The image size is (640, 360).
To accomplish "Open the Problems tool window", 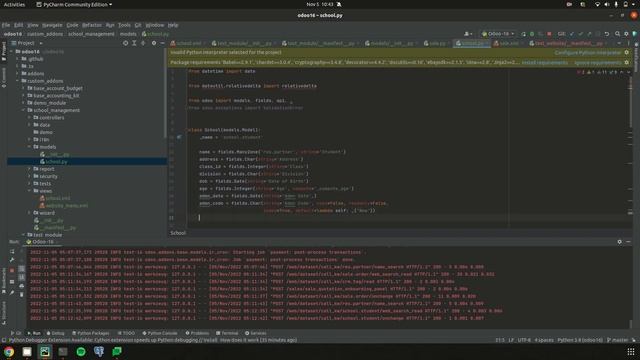I will (x=197, y=333).
